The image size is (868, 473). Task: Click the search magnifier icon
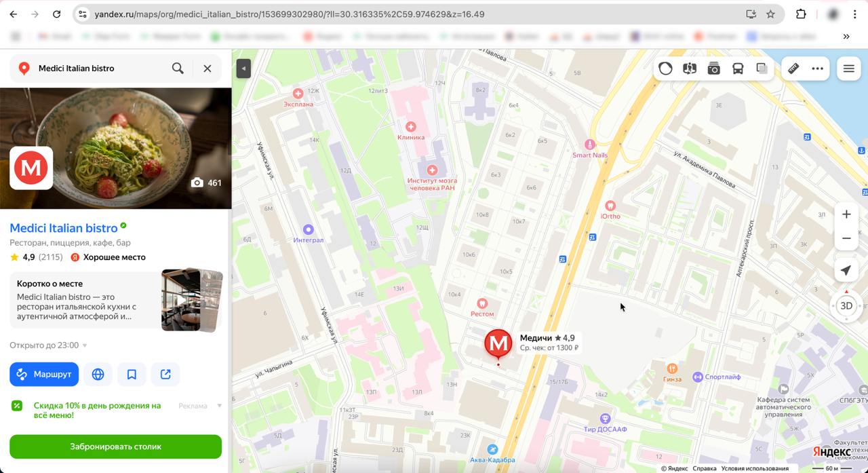[x=178, y=68]
